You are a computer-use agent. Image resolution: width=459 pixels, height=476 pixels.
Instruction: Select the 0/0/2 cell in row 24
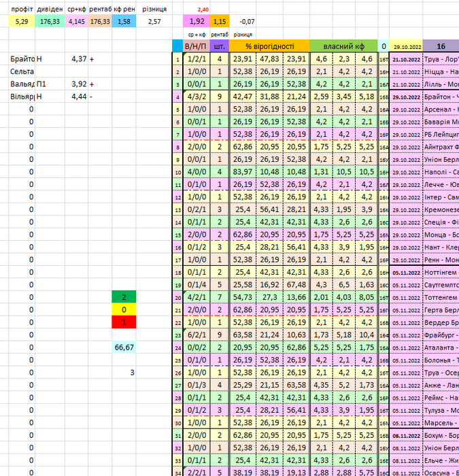197,347
